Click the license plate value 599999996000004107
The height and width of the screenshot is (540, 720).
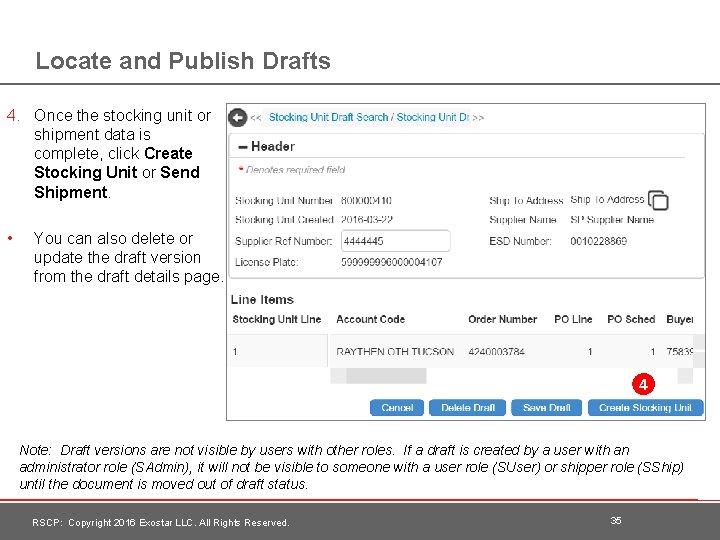(x=391, y=262)
